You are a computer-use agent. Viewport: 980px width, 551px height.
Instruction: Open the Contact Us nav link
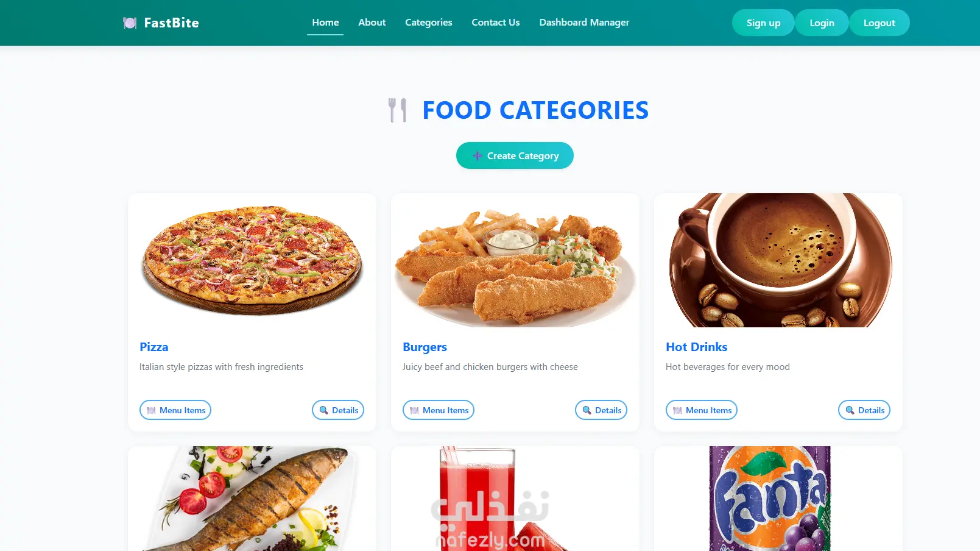(x=496, y=23)
